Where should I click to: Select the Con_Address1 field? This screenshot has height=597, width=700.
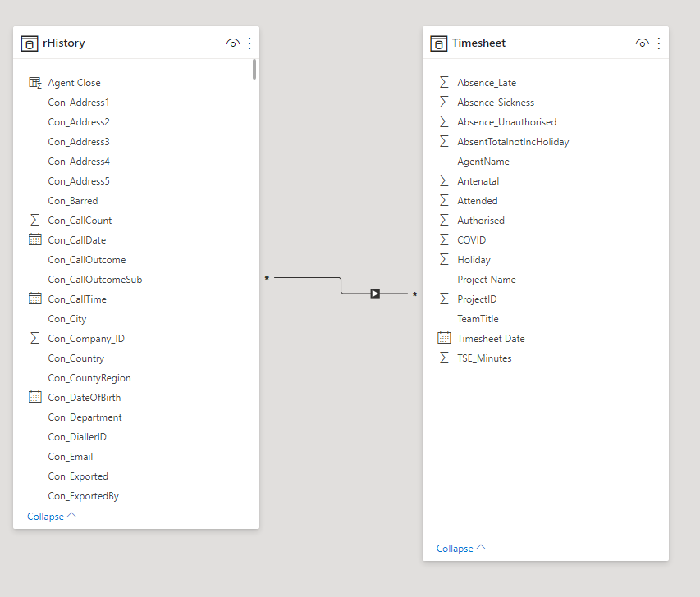[x=79, y=103]
